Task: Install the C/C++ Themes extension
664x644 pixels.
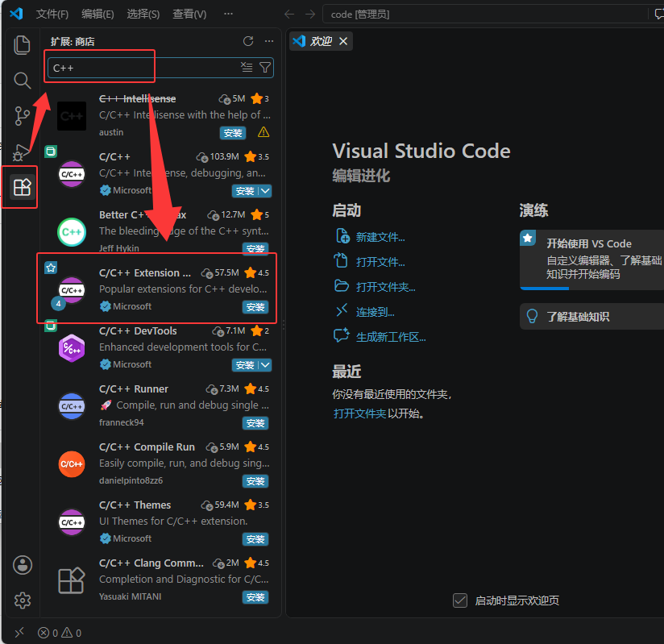Action: (255, 539)
